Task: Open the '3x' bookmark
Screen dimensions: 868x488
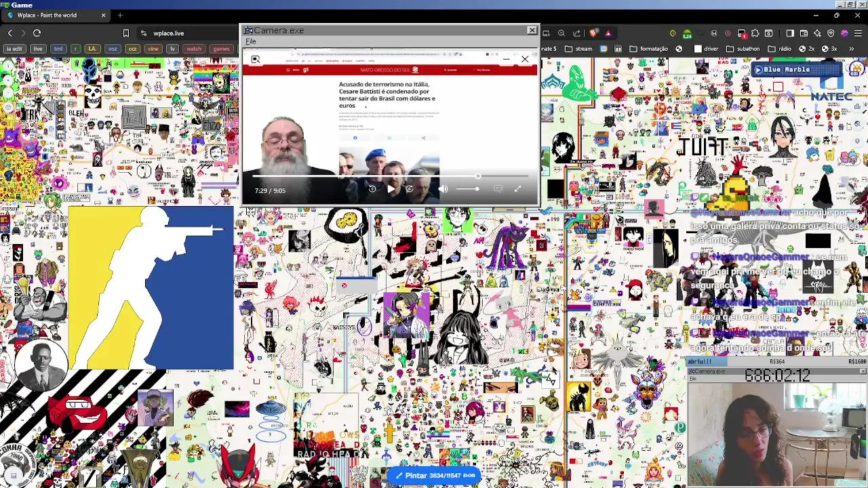Action: click(x=829, y=49)
